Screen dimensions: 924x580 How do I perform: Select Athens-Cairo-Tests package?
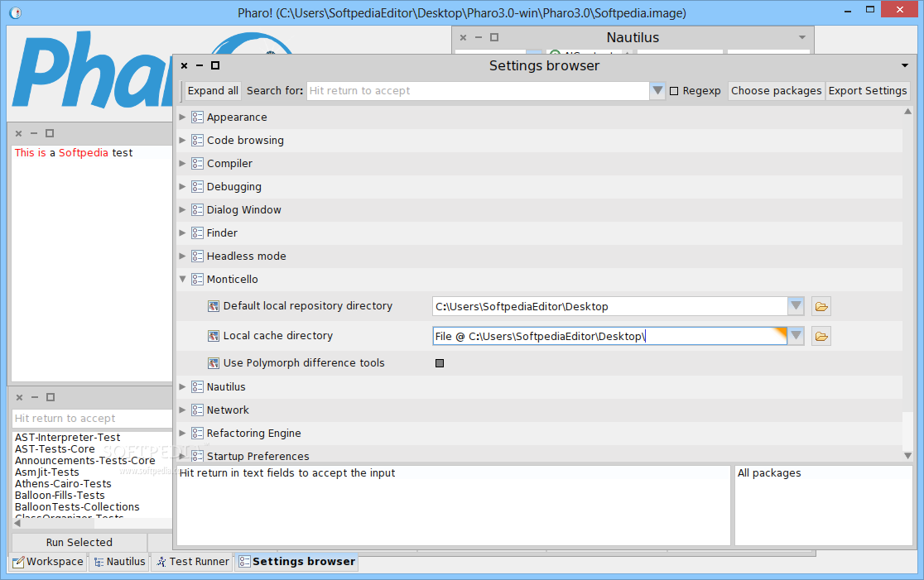coord(63,483)
